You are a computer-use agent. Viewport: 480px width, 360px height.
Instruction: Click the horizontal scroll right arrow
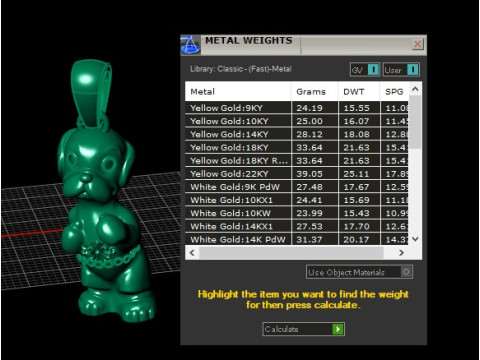pyautogui.click(x=401, y=253)
